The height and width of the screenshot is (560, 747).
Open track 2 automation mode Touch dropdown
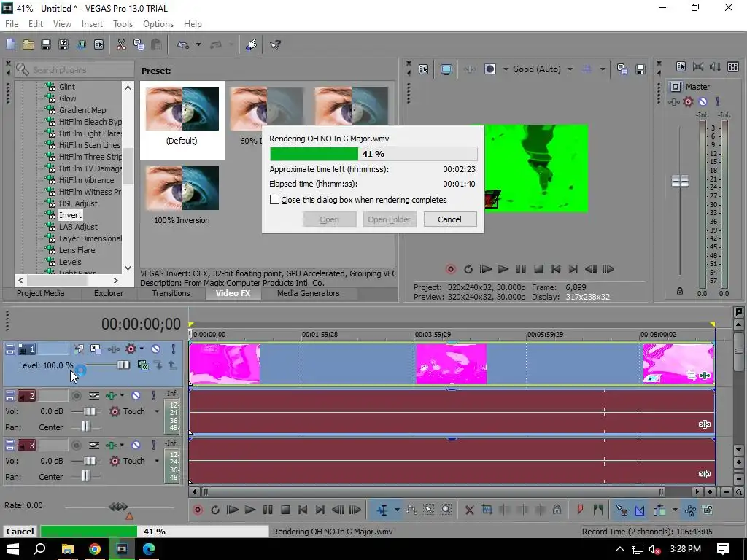157,411
